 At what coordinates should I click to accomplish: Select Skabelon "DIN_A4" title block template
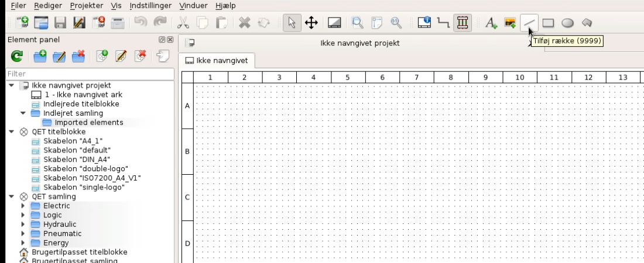[76, 159]
